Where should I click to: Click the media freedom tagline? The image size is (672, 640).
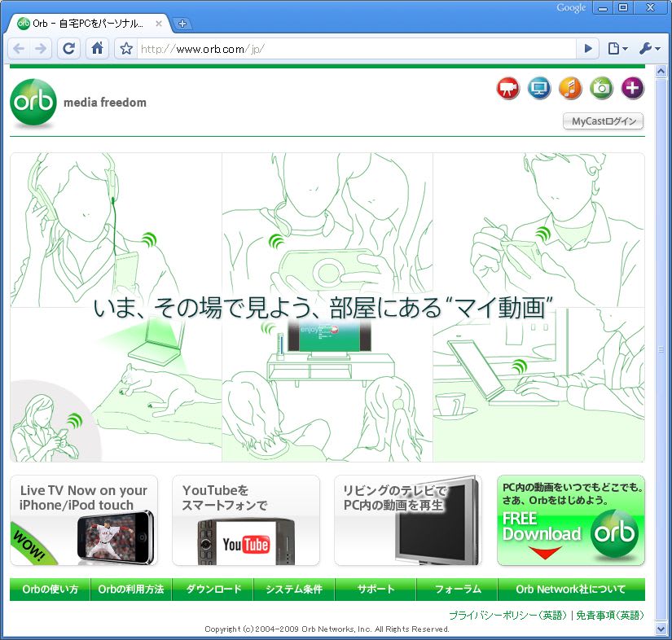pyautogui.click(x=105, y=103)
